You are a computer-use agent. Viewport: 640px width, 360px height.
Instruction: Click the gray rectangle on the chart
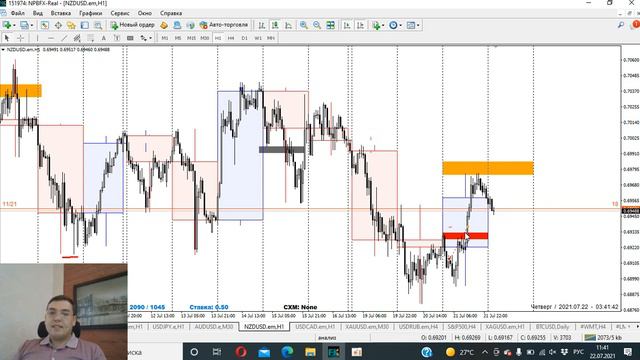tap(282, 150)
